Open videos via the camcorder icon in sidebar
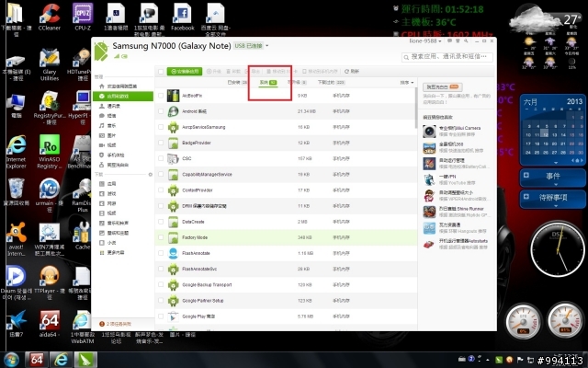The image size is (588, 368). click(x=102, y=145)
